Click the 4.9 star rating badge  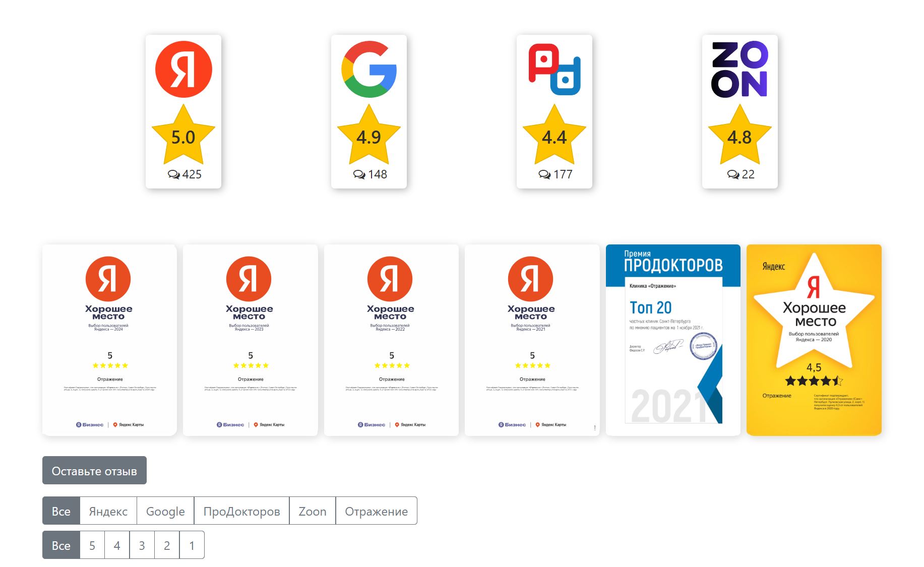pyautogui.click(x=369, y=135)
